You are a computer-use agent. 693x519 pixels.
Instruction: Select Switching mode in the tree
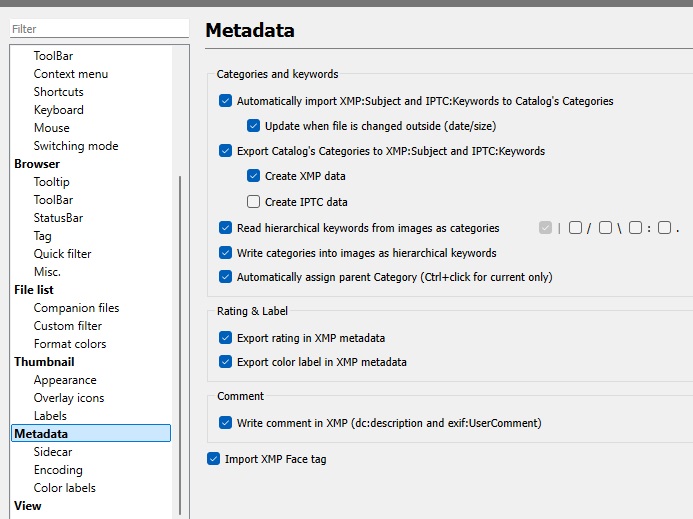pos(76,146)
